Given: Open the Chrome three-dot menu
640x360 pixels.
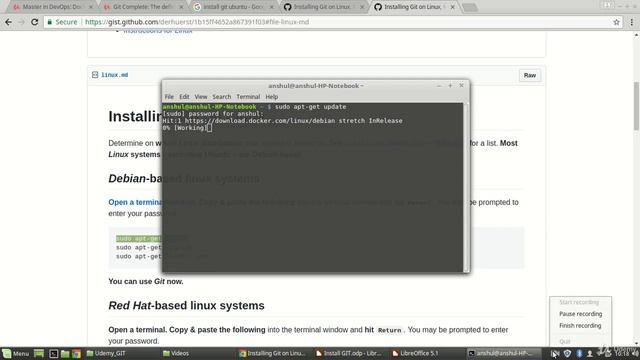Looking at the screenshot, I should tap(631, 22).
